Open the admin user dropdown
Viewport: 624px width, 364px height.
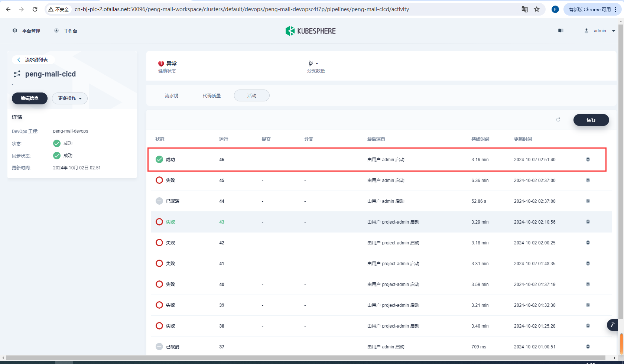point(600,31)
